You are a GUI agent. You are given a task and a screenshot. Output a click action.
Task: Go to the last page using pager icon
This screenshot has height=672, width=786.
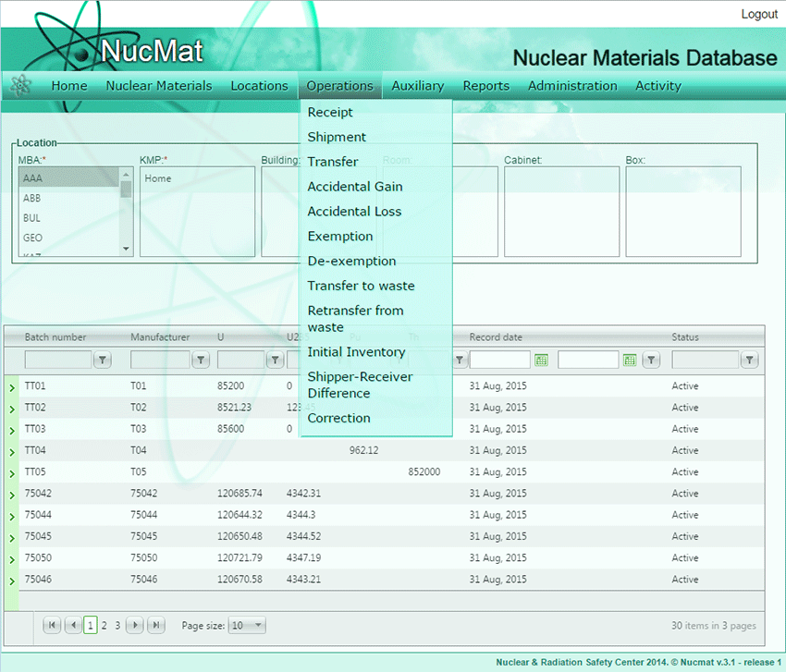[155, 625]
